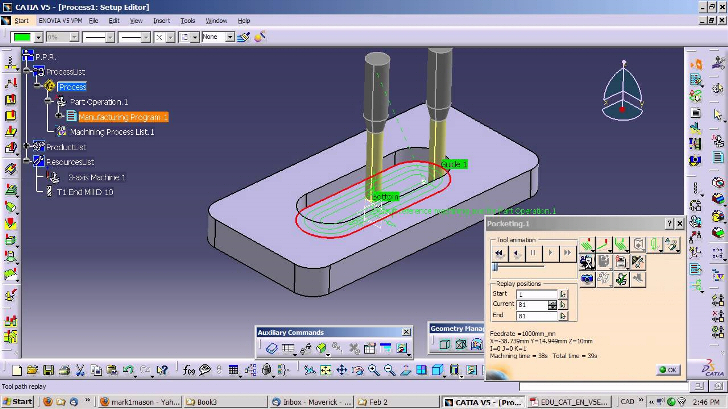Open the Tools menu

click(x=188, y=20)
